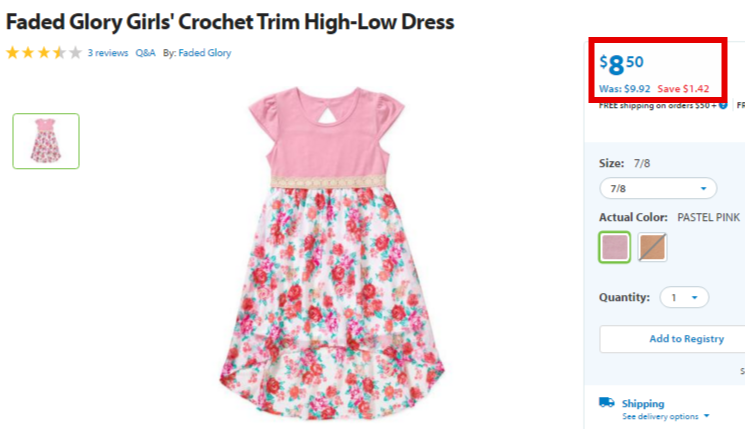Click the product title heading
The image size is (745, 429).
(230, 22)
